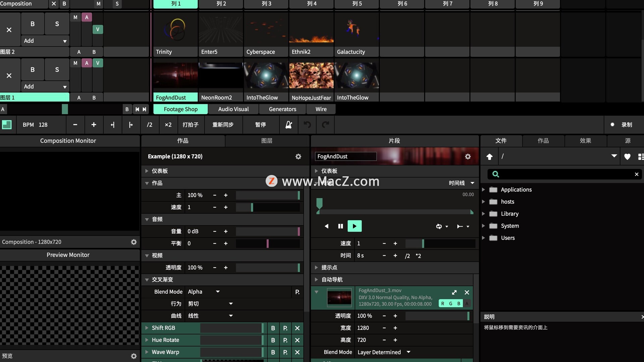Switch to the Generators tab
This screenshot has height=362, width=644.
[x=282, y=109]
